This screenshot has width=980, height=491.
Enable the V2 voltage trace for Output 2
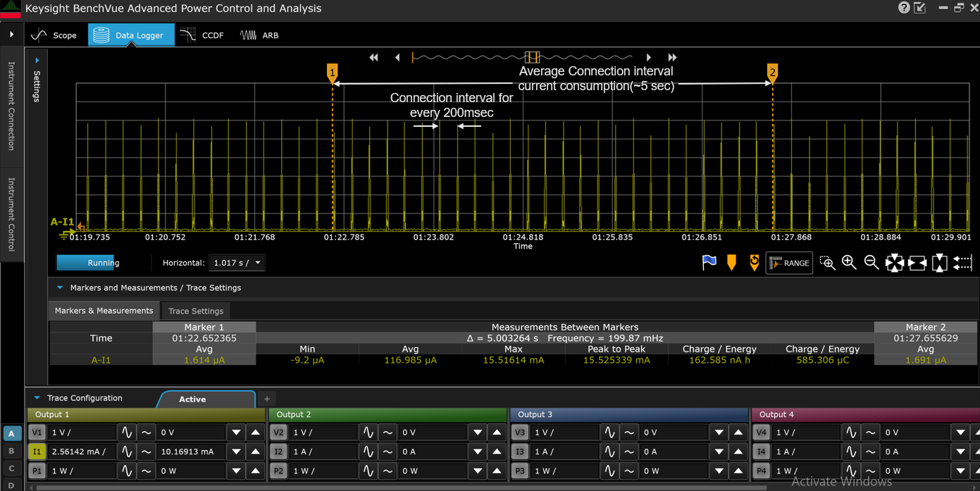278,432
